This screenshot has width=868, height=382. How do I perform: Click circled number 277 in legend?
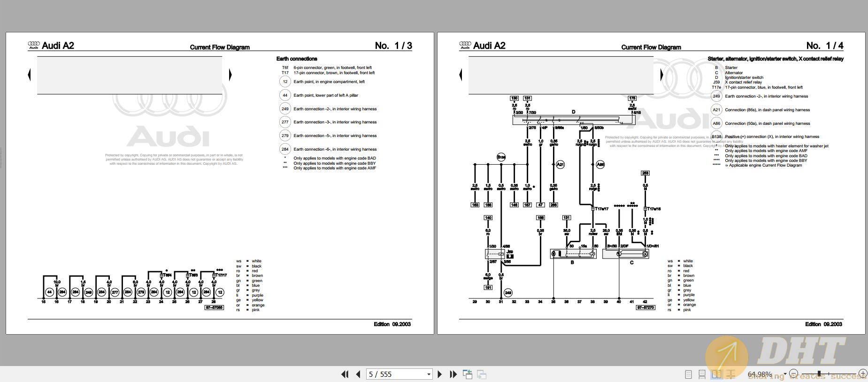click(285, 122)
